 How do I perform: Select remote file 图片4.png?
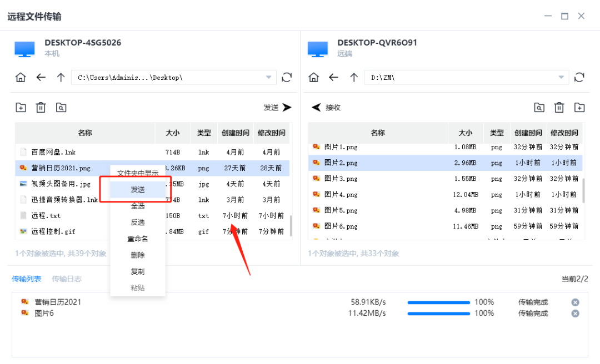446,195
